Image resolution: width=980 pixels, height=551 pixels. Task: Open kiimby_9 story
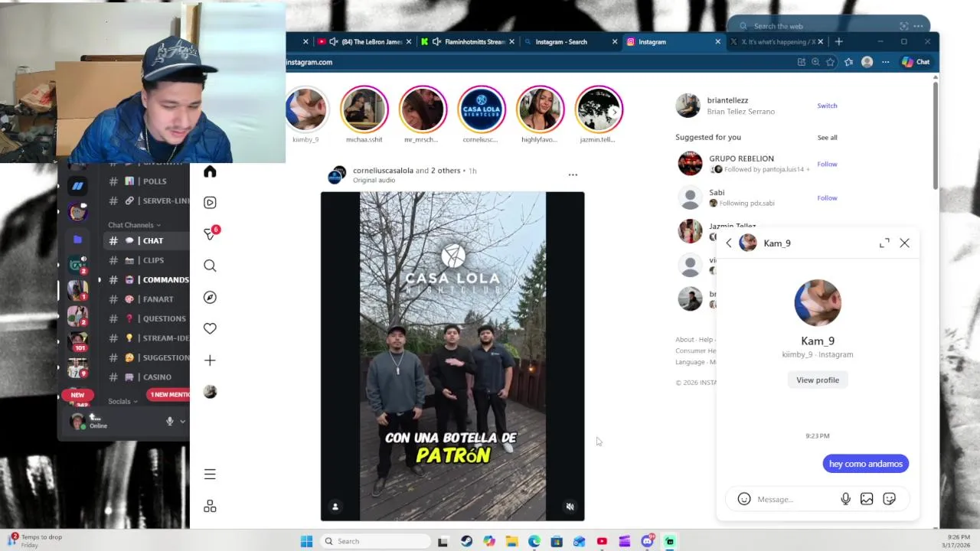pos(305,109)
